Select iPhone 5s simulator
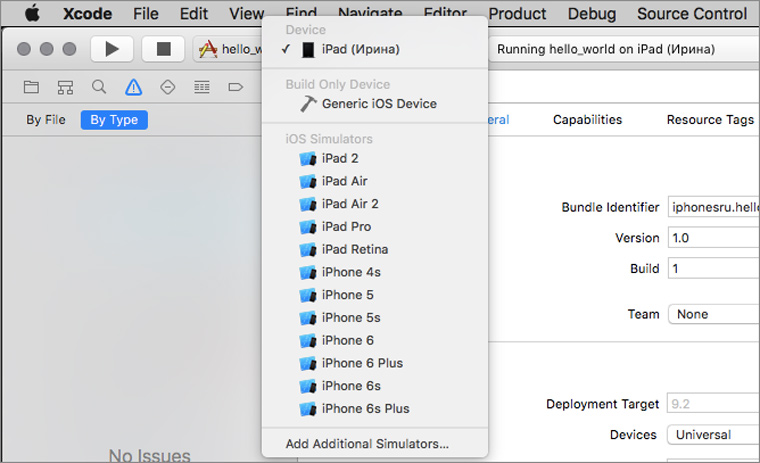 (375, 318)
